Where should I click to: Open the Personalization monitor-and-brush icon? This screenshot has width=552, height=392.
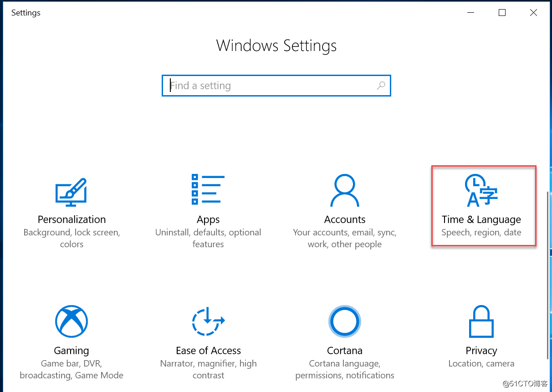tap(71, 191)
